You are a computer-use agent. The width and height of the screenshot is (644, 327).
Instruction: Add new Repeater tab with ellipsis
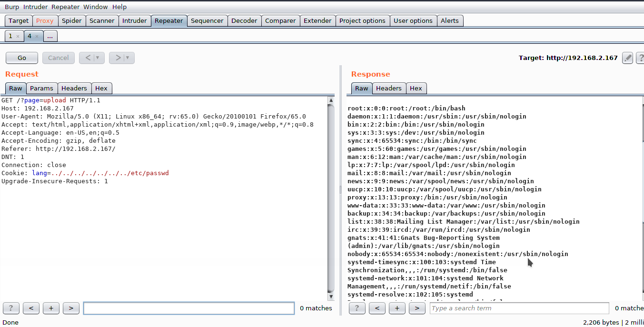coord(50,36)
